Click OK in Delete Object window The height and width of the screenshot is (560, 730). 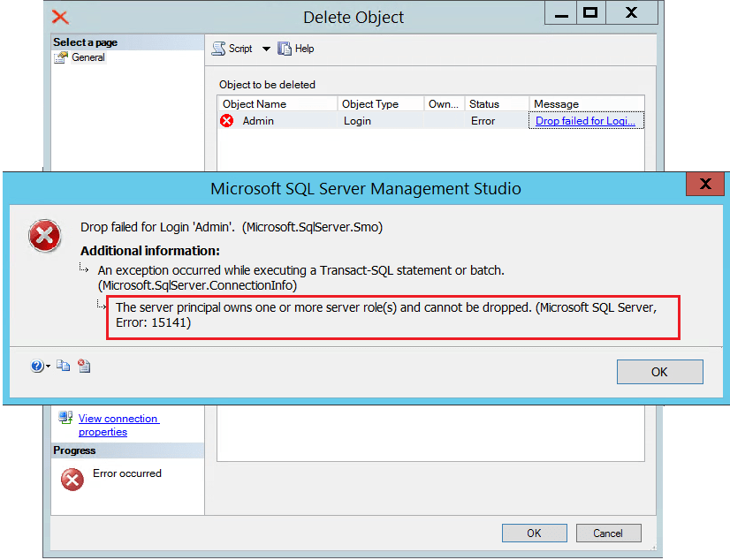[534, 533]
